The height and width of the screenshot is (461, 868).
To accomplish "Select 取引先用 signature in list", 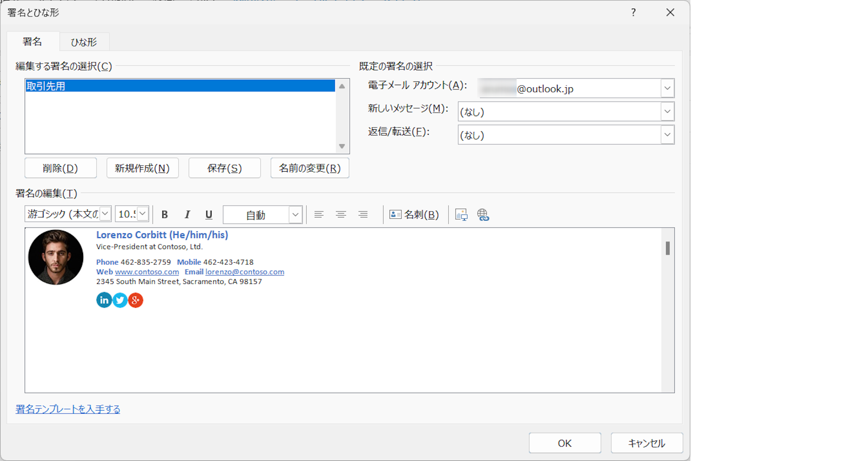I will (46, 86).
